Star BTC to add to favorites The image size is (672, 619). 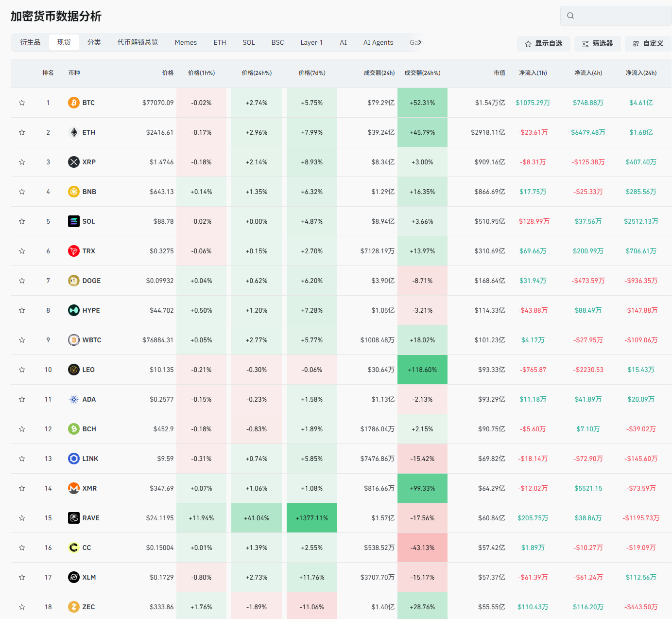coord(22,103)
